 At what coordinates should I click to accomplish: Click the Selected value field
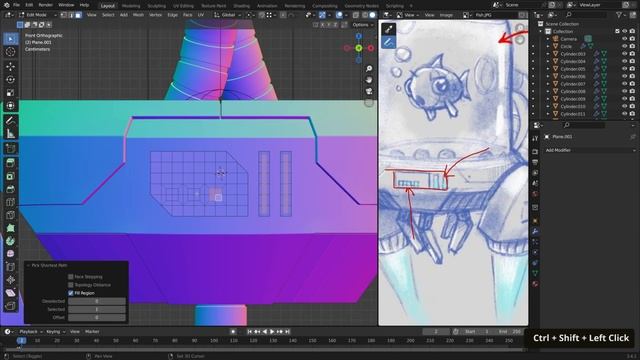coord(97,309)
